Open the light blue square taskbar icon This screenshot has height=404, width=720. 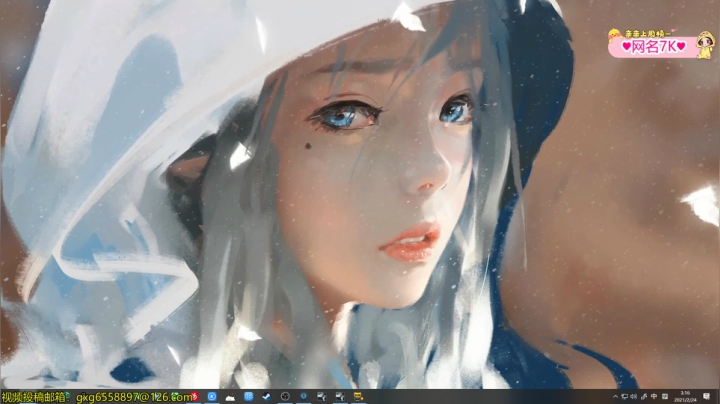248,396
